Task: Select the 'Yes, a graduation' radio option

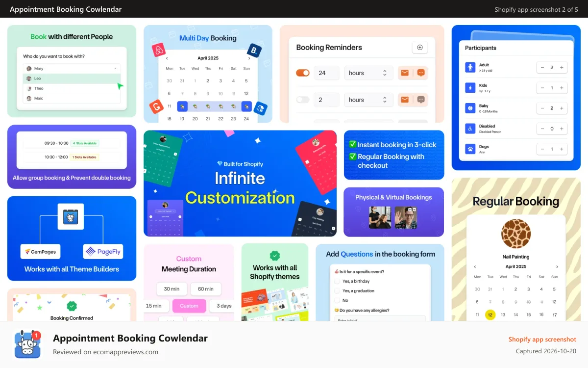Action: 337,290
